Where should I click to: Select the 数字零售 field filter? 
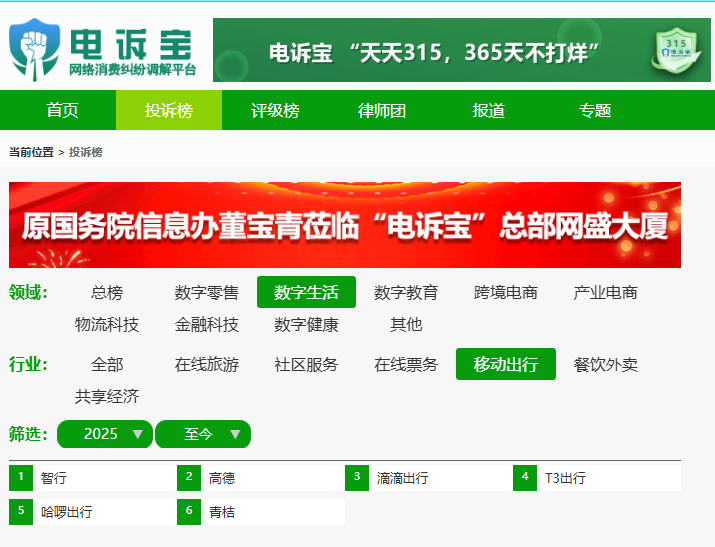tap(207, 292)
